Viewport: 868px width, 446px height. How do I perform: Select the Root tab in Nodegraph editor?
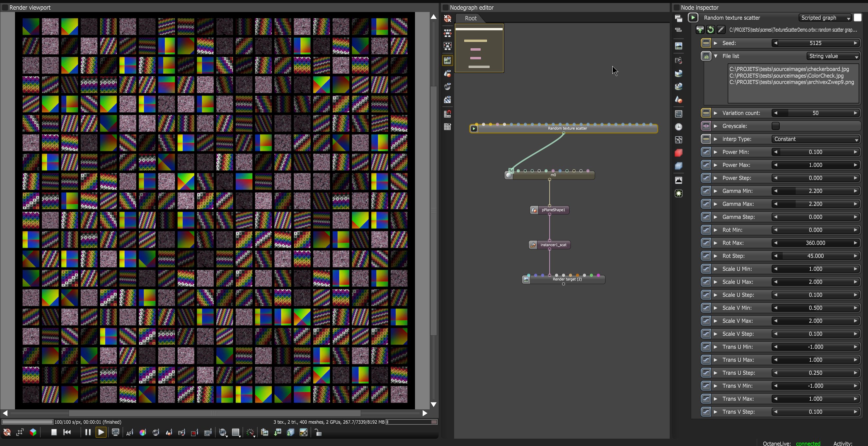pyautogui.click(x=470, y=18)
